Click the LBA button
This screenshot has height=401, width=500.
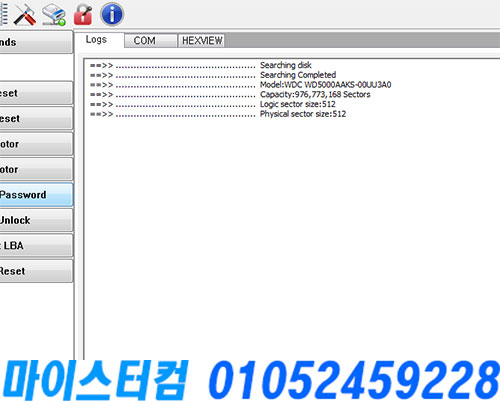(36, 246)
